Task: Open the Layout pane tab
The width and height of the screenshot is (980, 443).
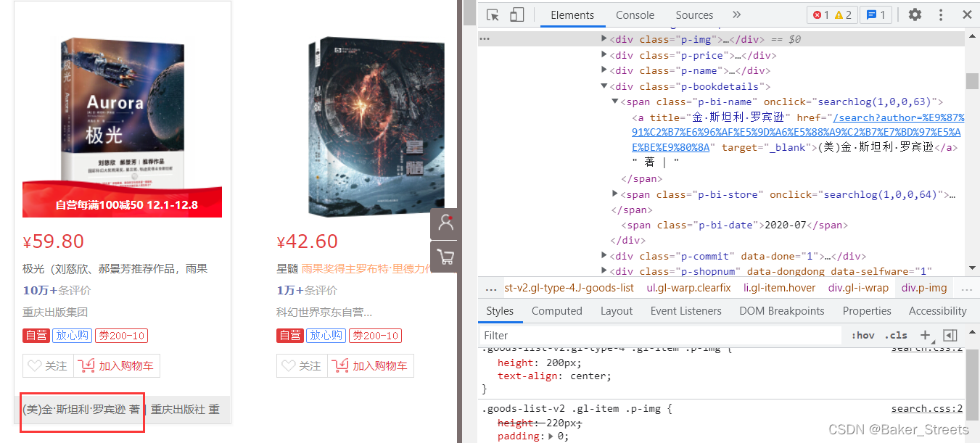Action: (617, 311)
